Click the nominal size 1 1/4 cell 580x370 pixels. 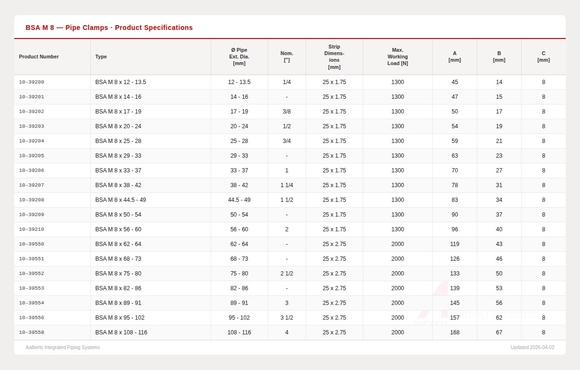287,185
